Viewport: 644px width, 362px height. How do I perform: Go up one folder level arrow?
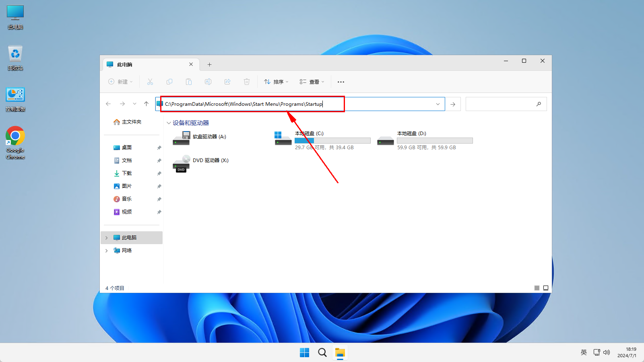147,104
